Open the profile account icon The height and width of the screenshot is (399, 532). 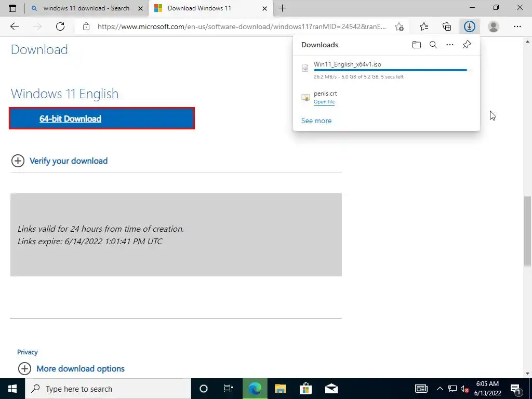pos(494,26)
